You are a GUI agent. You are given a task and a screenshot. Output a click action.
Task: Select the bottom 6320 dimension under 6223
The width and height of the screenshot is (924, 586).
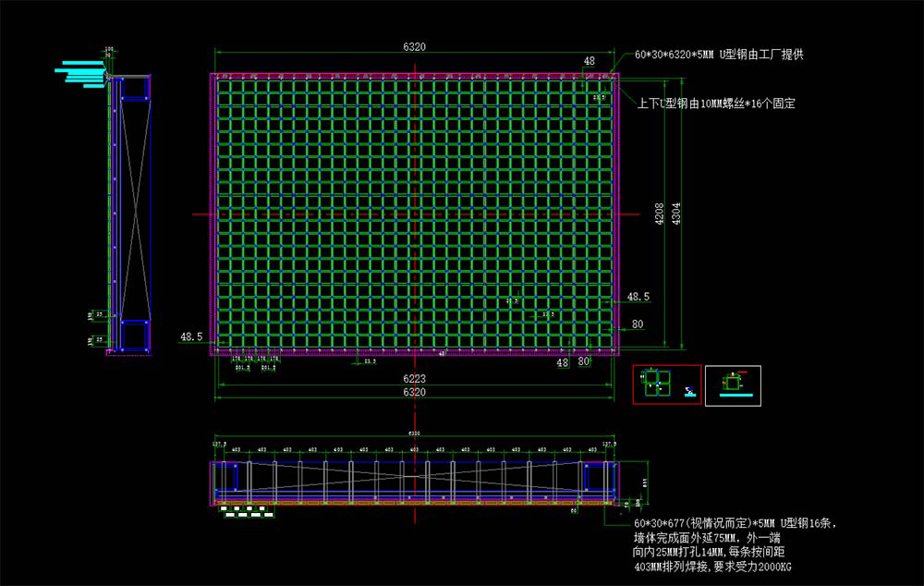[414, 393]
